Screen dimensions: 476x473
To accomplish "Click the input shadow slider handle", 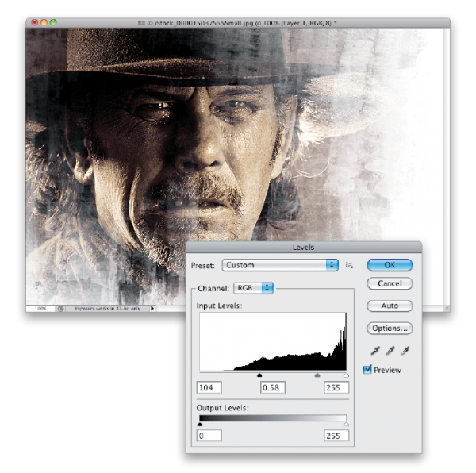I will pyautogui.click(x=259, y=375).
